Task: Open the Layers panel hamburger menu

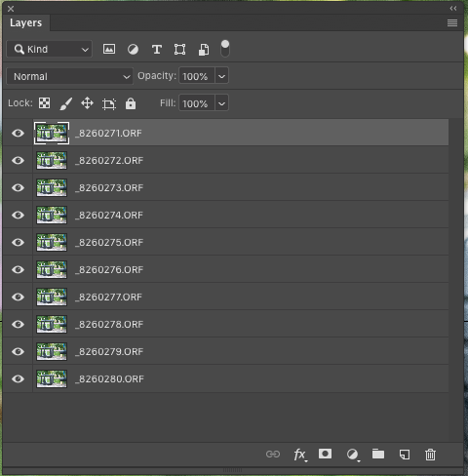Action: [x=452, y=22]
